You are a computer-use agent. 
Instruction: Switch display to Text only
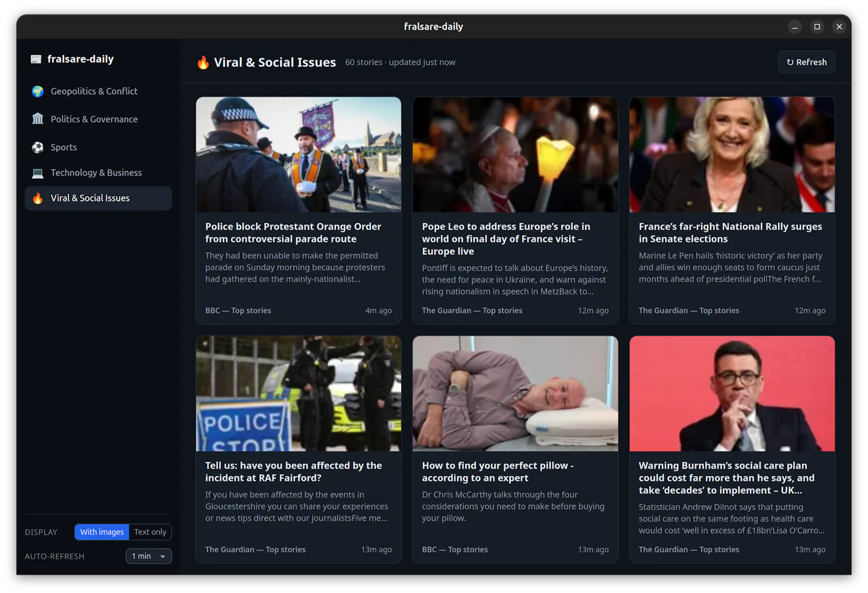[150, 532]
